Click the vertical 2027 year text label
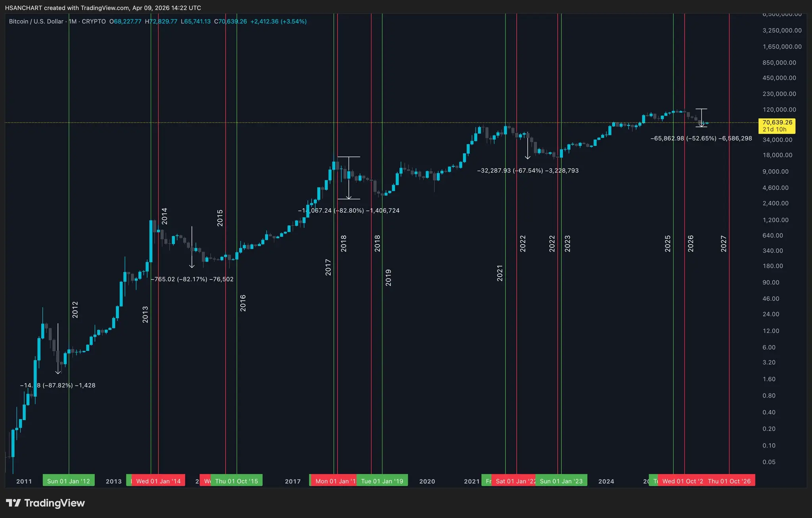This screenshot has width=812, height=518. tap(724, 243)
